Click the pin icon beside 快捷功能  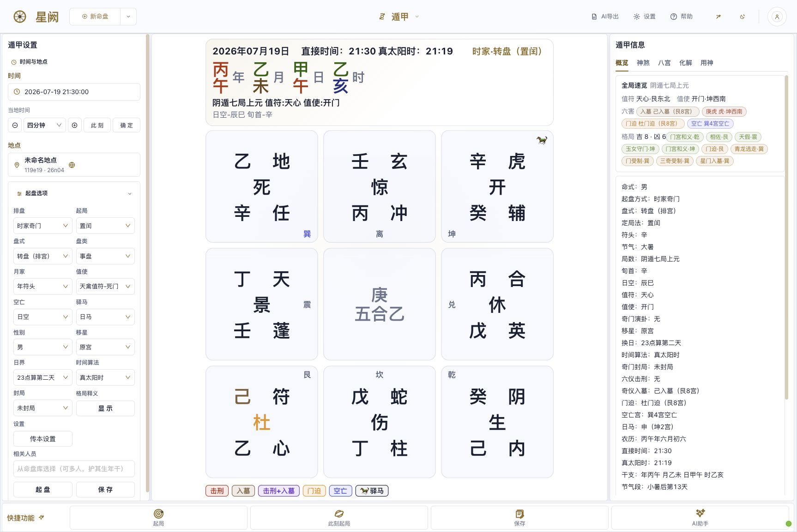[x=42, y=518]
